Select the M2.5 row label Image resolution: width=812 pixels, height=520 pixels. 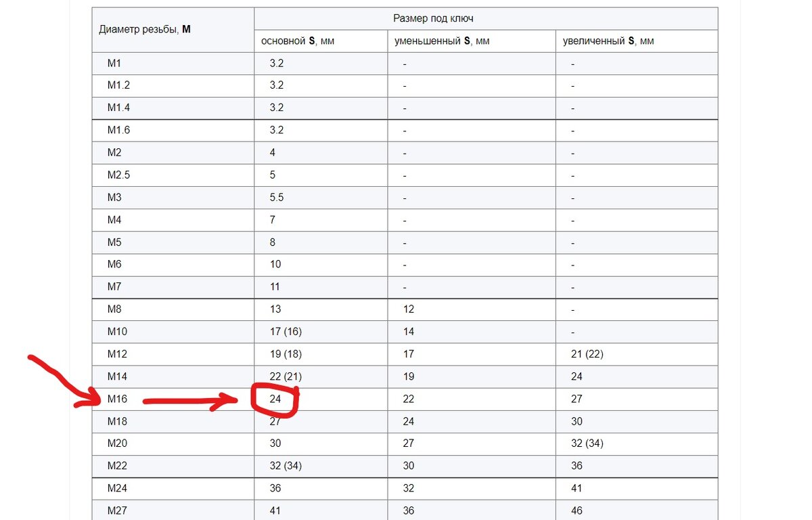[118, 175]
